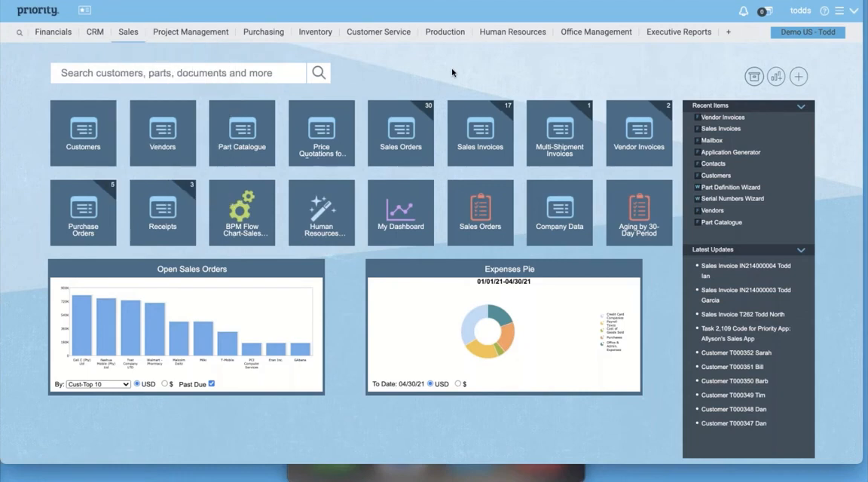868x482 pixels.
Task: Open the My Dashboard tile
Action: (401, 212)
